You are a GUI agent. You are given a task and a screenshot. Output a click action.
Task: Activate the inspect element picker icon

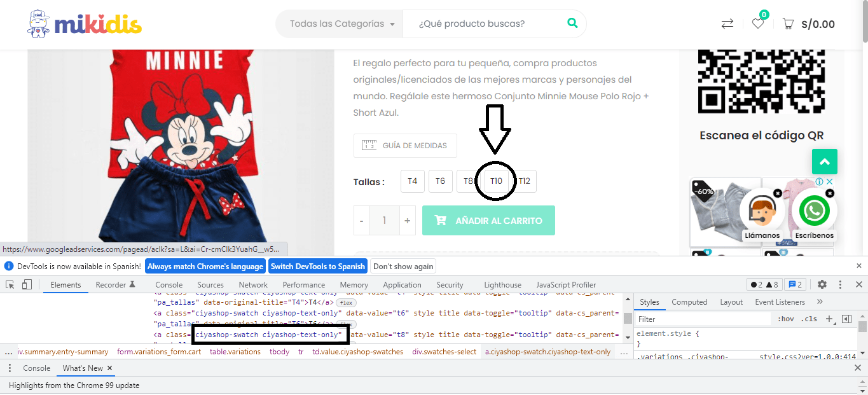[x=11, y=284]
